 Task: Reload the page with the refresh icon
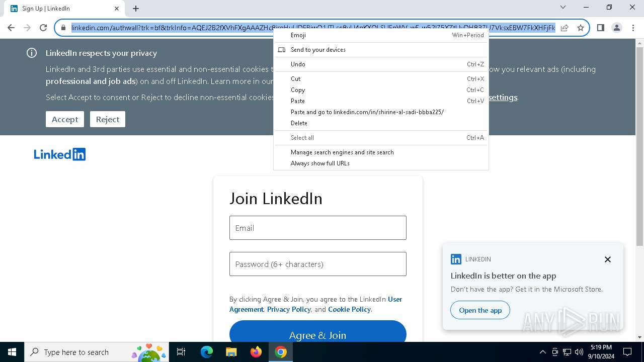tap(43, 28)
